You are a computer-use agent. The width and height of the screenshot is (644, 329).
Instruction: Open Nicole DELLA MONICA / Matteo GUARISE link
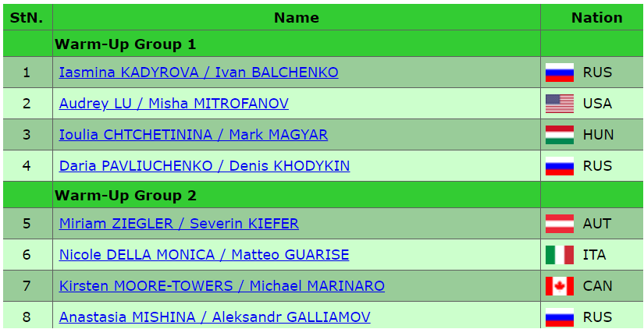pos(204,255)
